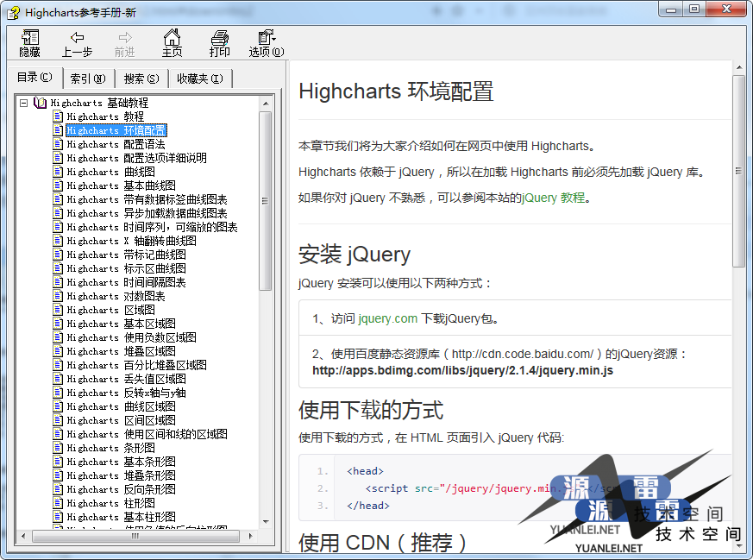Open Highcharts 使用负数区域图 topic
753x560 pixels.
(x=131, y=337)
